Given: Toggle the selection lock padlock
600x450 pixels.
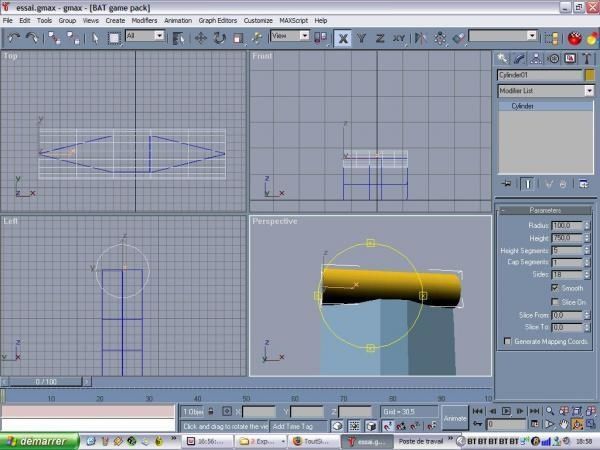Looking at the screenshot, I should [211, 411].
